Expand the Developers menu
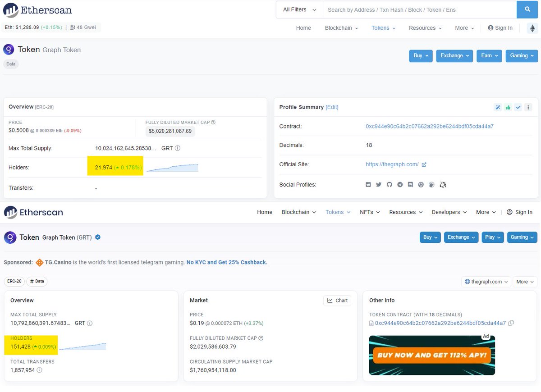This screenshot has width=541, height=392. pos(449,212)
